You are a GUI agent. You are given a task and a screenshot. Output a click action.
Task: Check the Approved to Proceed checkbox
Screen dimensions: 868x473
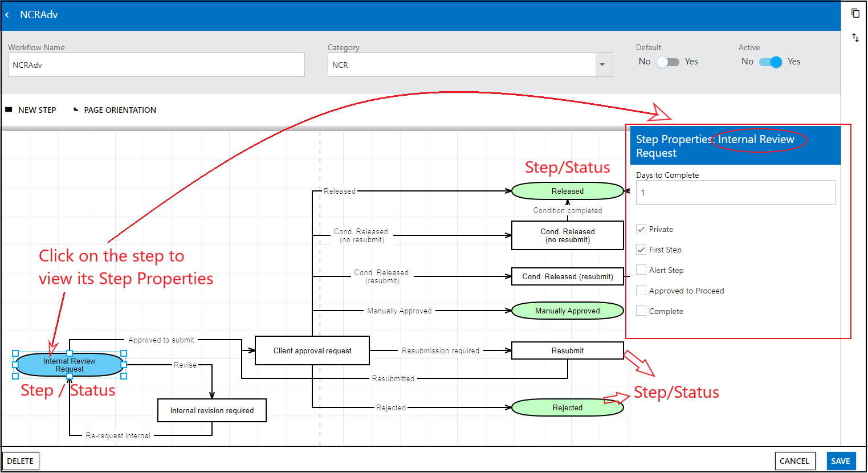641,291
